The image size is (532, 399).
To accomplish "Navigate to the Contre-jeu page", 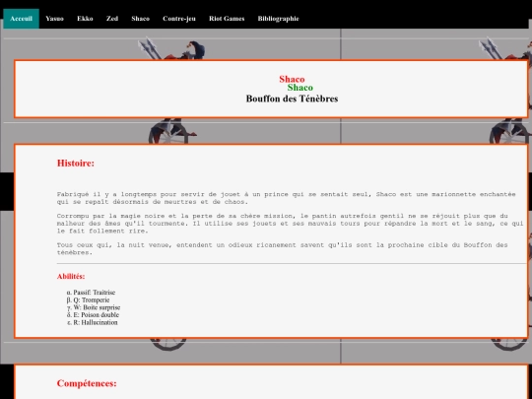I will click(179, 19).
